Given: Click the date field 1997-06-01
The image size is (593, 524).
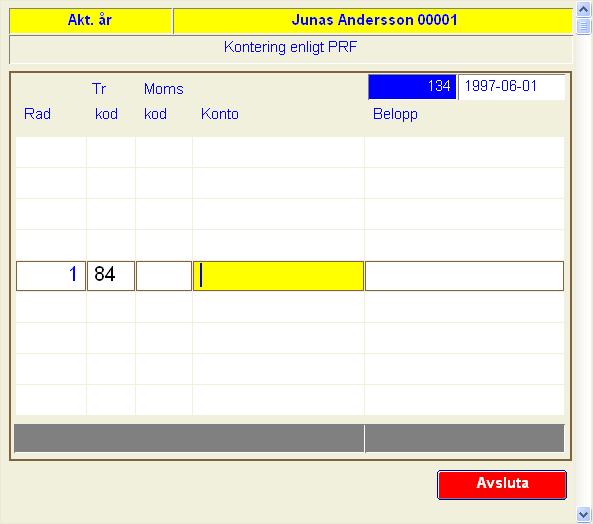Looking at the screenshot, I should pos(512,87).
